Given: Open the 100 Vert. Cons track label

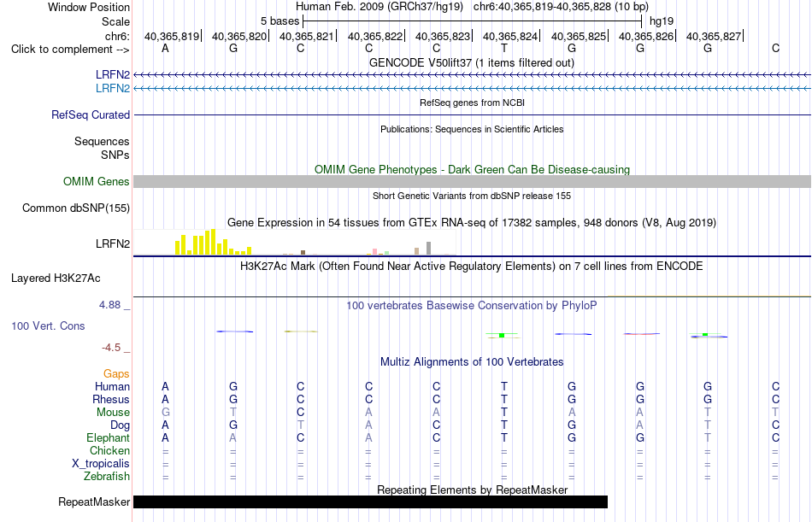Looking at the screenshot, I should (x=48, y=326).
